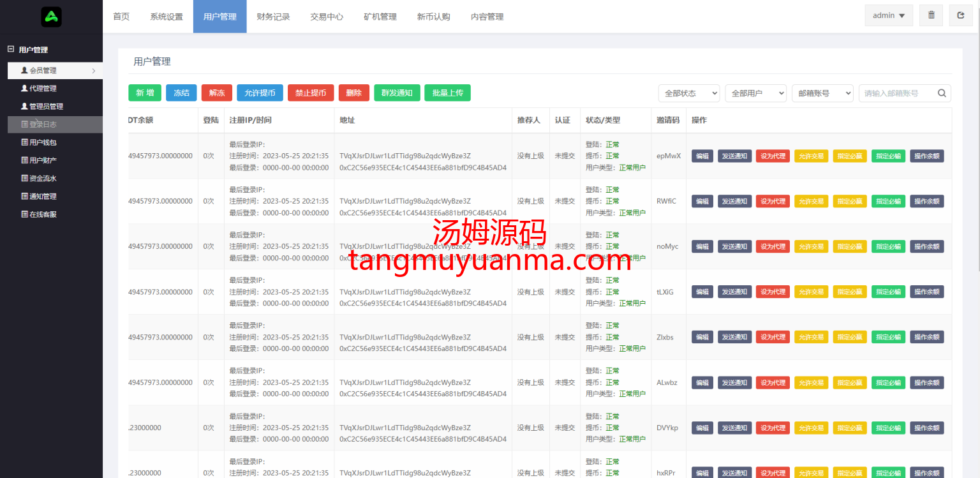980x478 pixels.
Task: Click the green app logo icon
Action: tap(51, 17)
